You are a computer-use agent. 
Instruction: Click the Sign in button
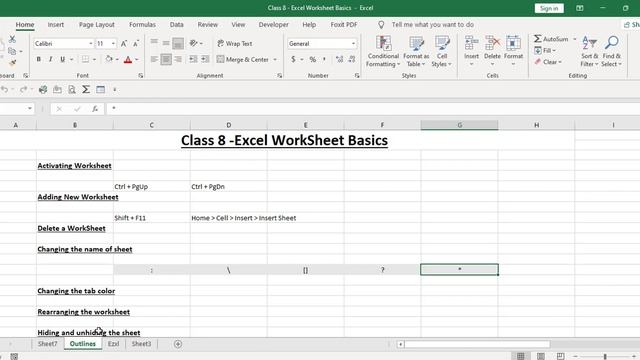549,8
